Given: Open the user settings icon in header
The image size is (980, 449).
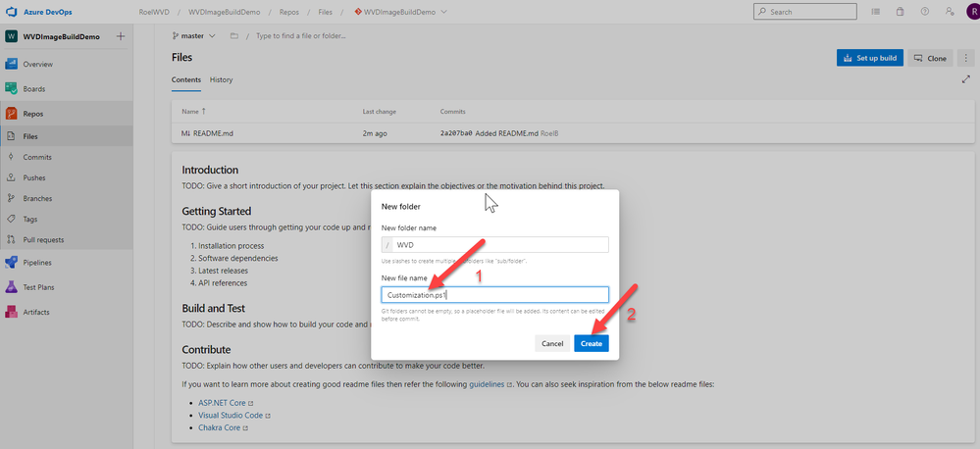Looking at the screenshot, I should pyautogui.click(x=950, y=12).
